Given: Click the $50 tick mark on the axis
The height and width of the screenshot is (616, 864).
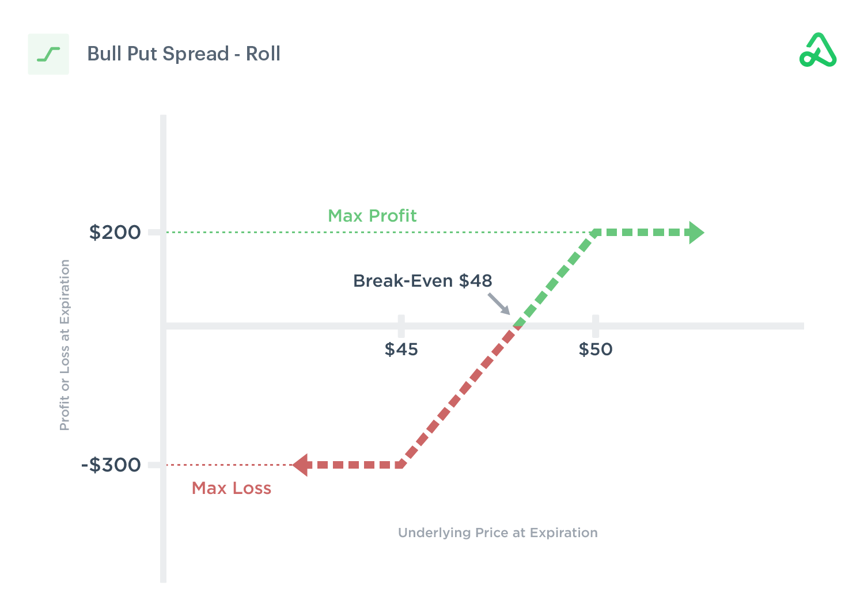Looking at the screenshot, I should (596, 325).
